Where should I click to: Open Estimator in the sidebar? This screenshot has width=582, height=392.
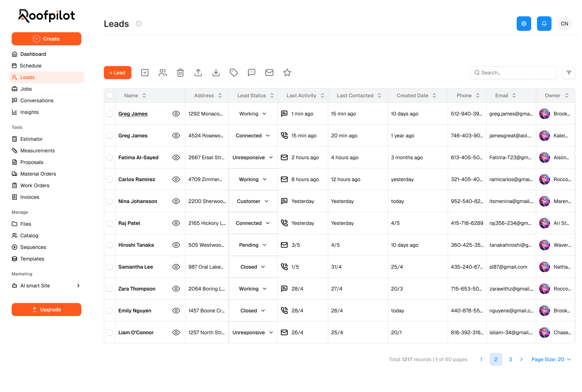(46, 139)
